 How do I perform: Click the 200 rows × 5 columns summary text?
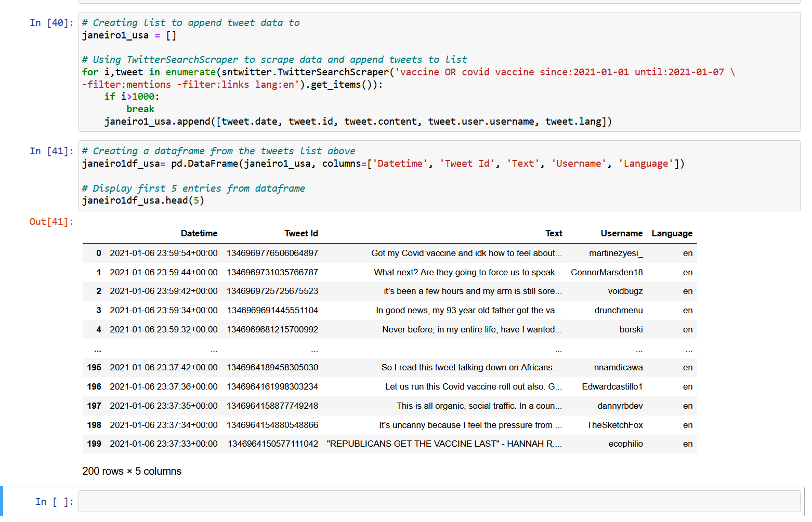tap(132, 471)
